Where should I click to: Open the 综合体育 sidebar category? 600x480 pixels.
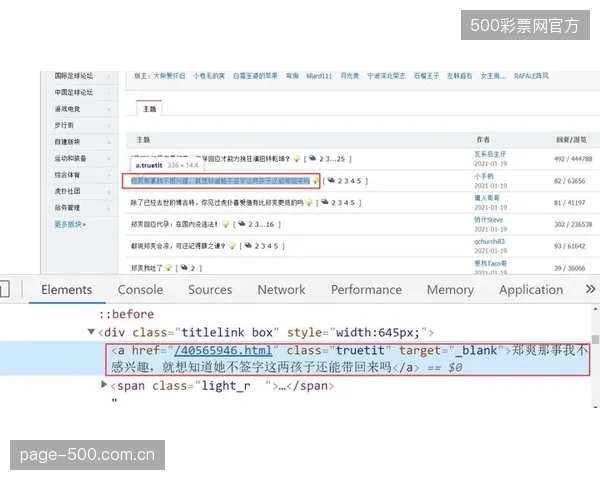(67, 175)
